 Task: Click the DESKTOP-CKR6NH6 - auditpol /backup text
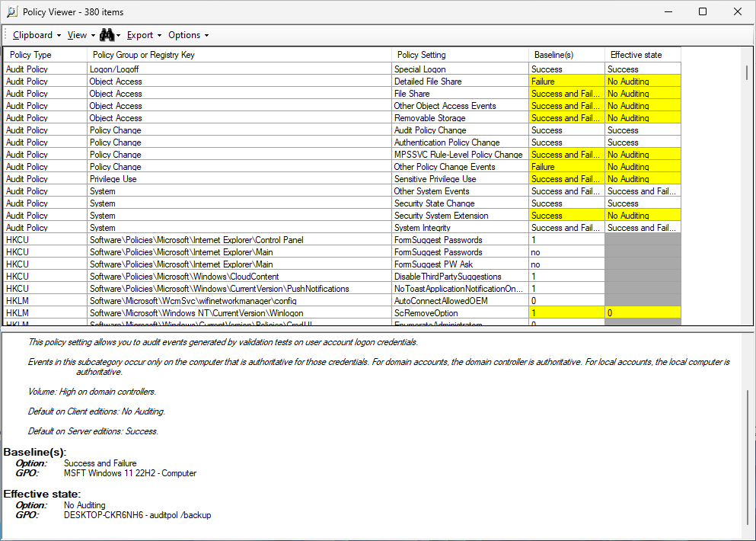click(x=137, y=515)
